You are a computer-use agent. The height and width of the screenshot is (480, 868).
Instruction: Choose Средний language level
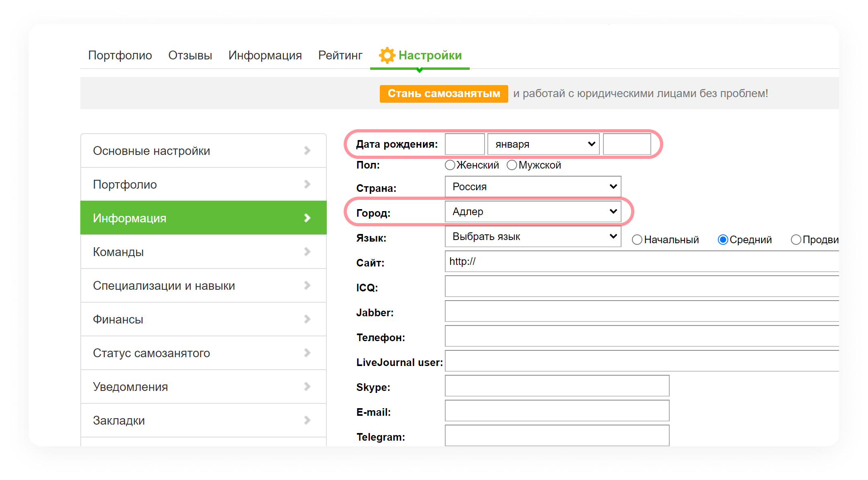click(723, 240)
